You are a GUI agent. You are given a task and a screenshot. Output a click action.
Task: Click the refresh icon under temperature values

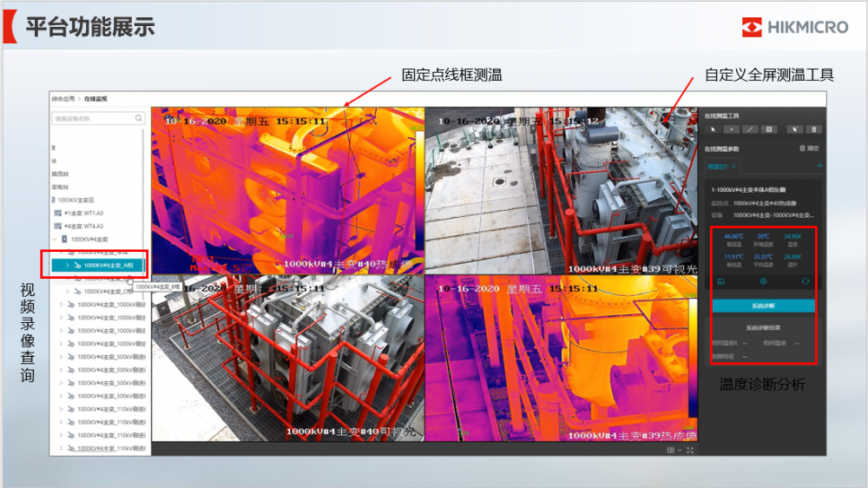click(x=805, y=281)
